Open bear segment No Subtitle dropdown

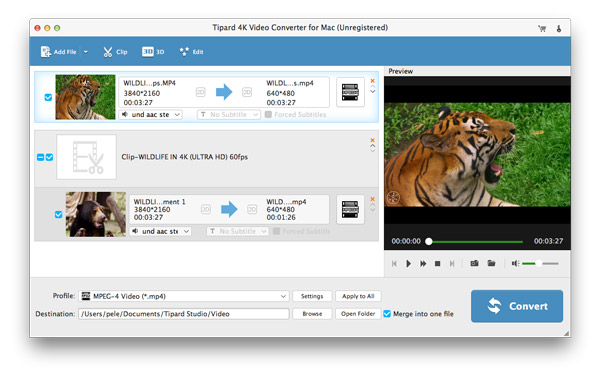238,231
